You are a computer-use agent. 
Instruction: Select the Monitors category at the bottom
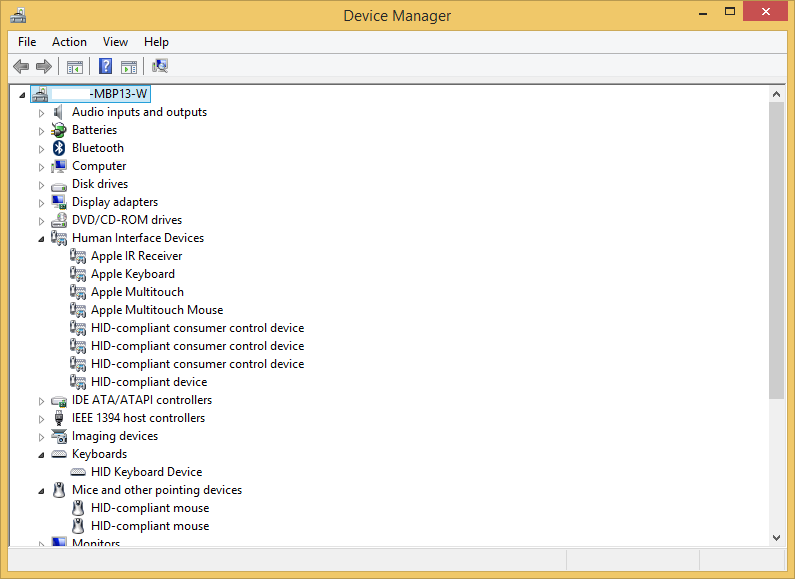(x=96, y=542)
